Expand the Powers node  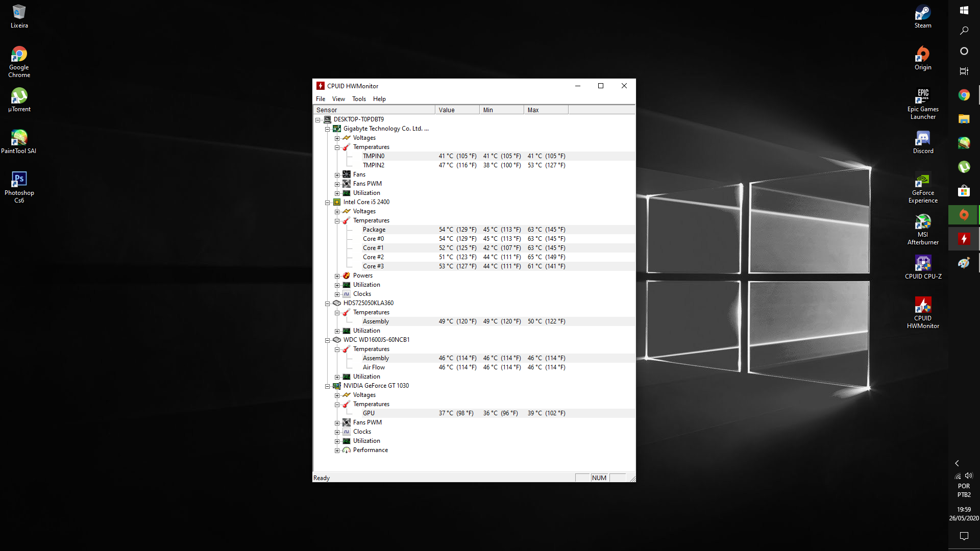pyautogui.click(x=337, y=276)
